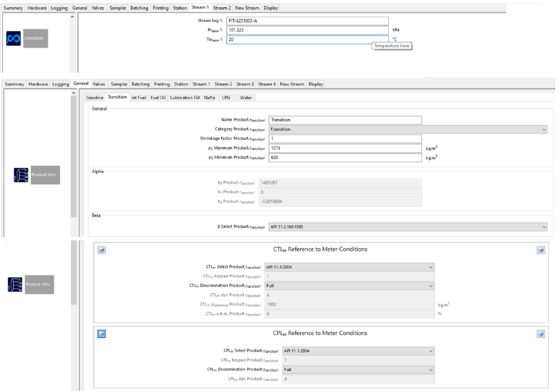Select Transition product tab

coord(117,98)
